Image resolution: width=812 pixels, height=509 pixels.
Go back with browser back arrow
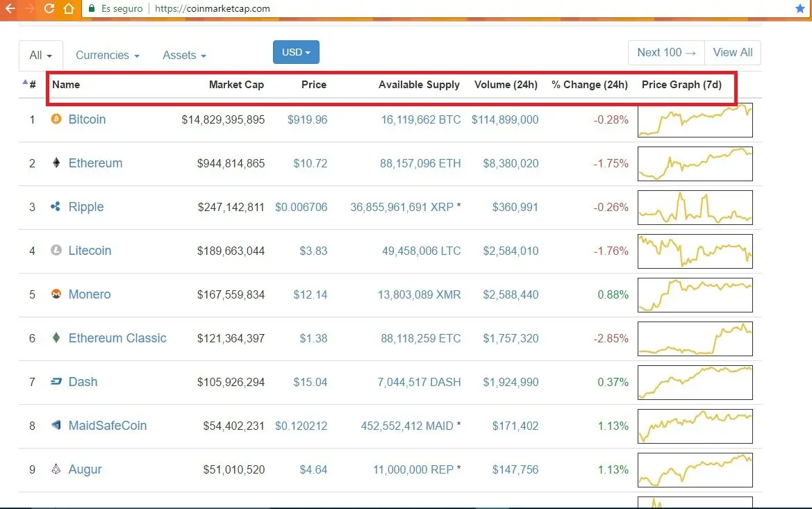click(10, 8)
